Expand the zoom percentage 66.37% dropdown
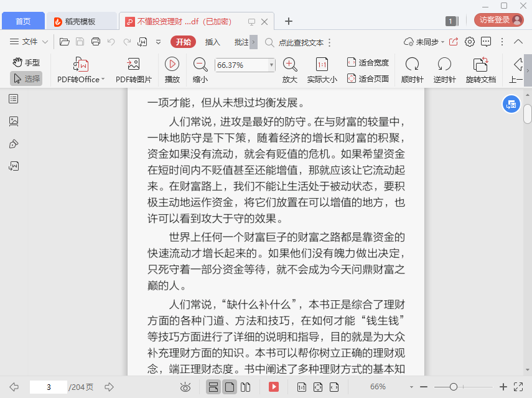 (x=271, y=65)
